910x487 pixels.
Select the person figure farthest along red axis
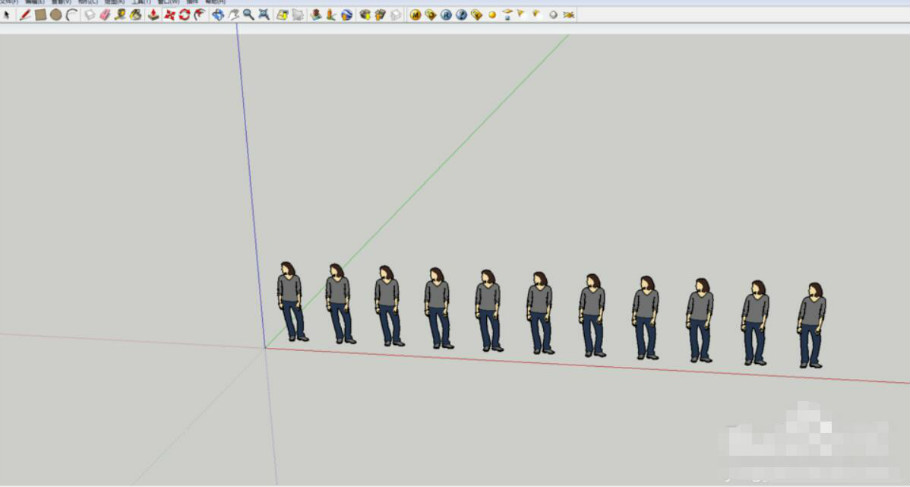tap(811, 325)
